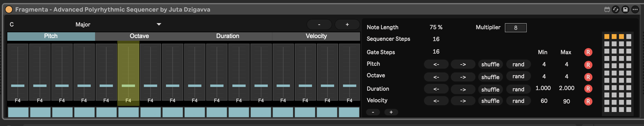
Task: Click the Multiplier value box
Action: point(515,28)
